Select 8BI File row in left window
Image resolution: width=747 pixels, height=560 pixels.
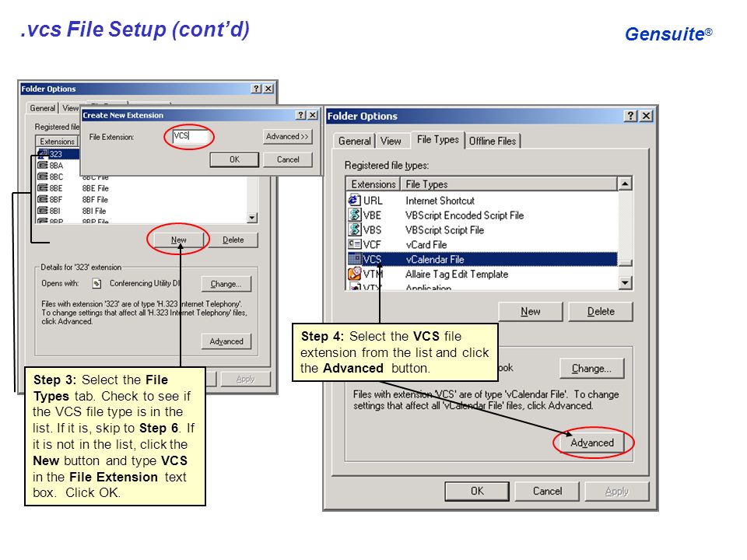(142, 211)
